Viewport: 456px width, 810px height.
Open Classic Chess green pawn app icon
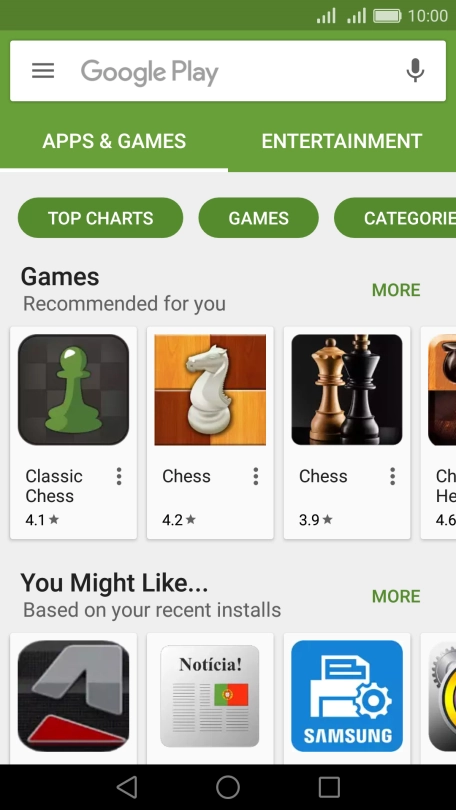pos(73,390)
